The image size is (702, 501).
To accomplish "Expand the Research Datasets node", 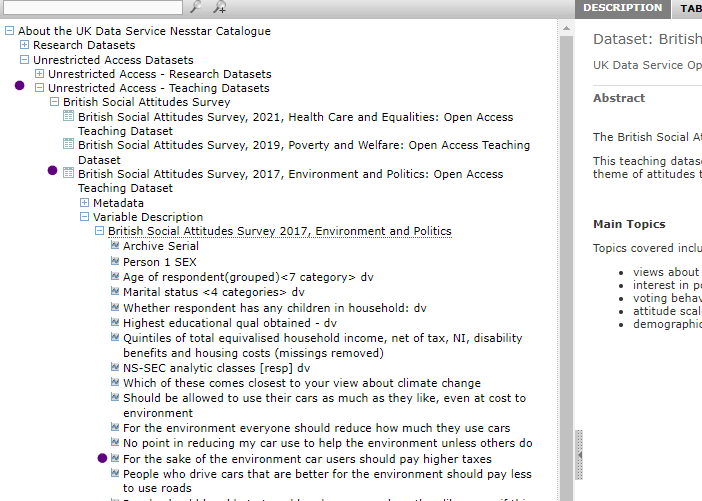I will click(x=25, y=45).
